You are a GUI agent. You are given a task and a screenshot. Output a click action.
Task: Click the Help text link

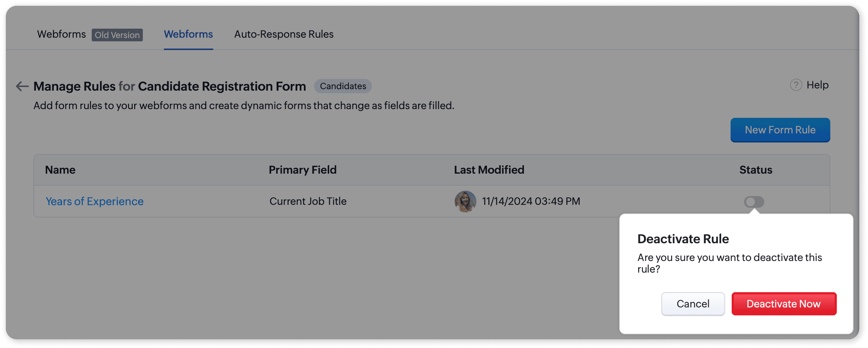(x=817, y=85)
